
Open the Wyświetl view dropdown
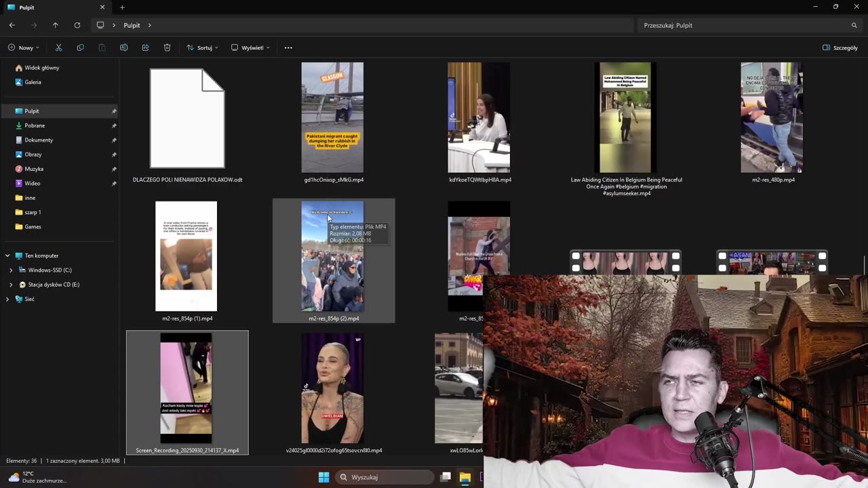click(x=250, y=47)
